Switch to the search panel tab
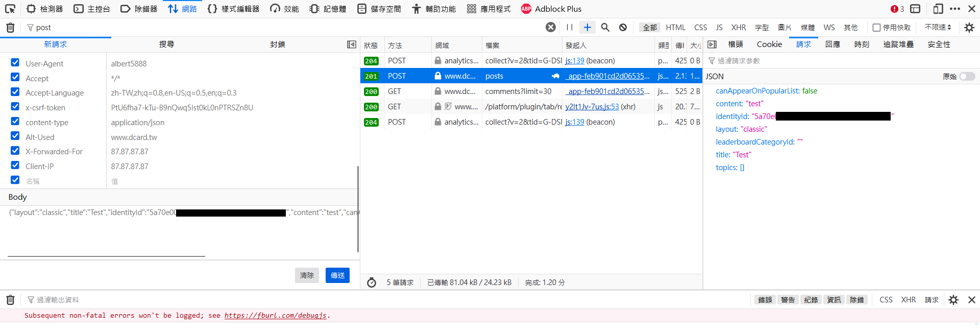Screen dimensions: 980x331 [x=166, y=44]
